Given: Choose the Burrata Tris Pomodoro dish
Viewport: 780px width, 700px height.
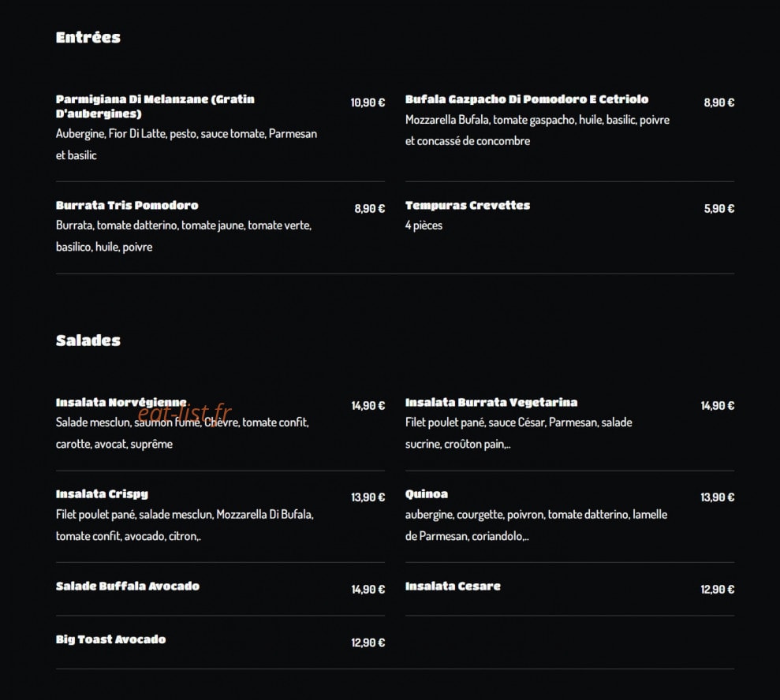Looking at the screenshot, I should 127,205.
